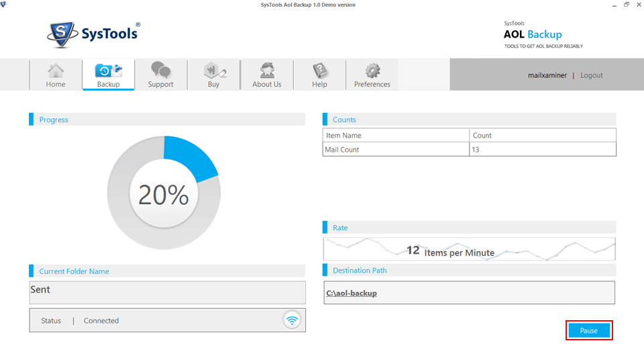Click the Count column header
This screenshot has height=345, width=644.
click(543, 136)
